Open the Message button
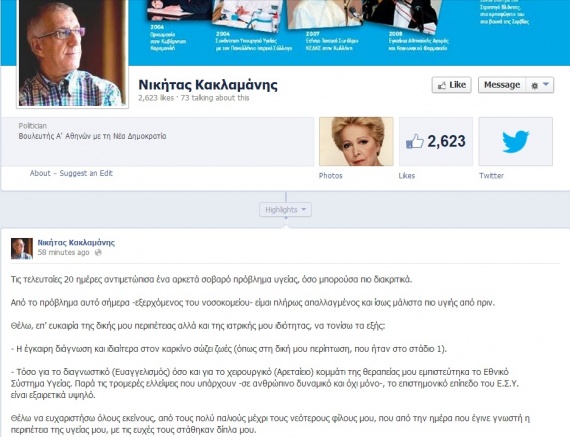 pos(502,85)
